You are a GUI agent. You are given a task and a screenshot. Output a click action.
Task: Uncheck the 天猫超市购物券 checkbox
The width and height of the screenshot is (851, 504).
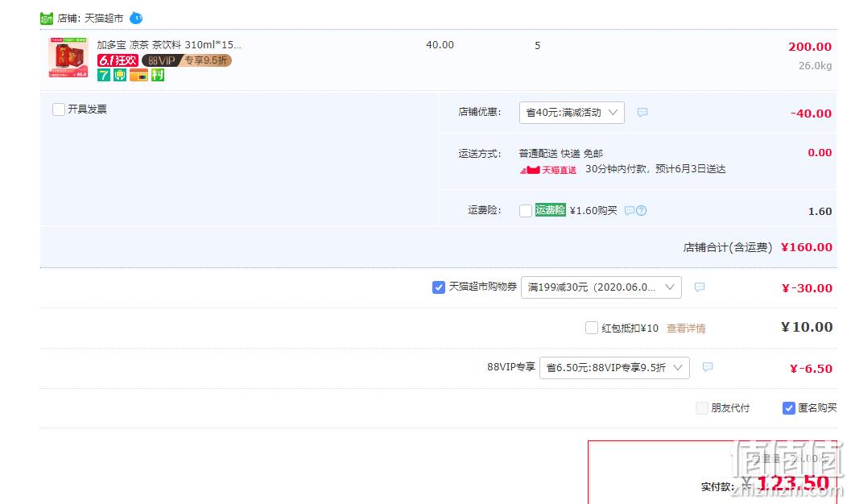(x=439, y=287)
